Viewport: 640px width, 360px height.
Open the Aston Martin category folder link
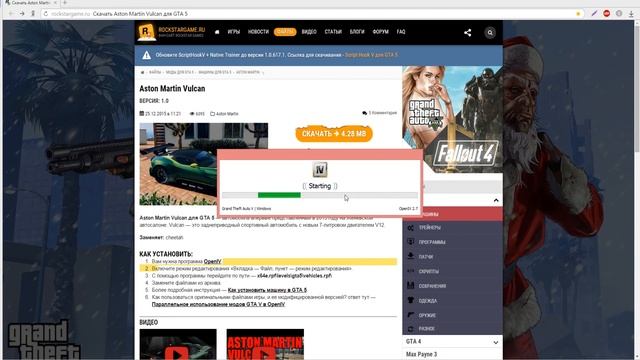coord(227,114)
